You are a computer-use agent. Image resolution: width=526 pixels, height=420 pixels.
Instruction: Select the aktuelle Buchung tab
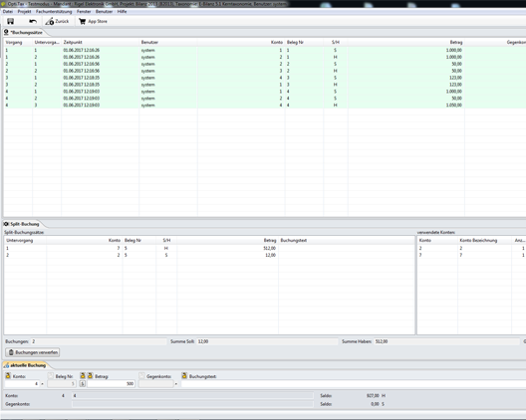(x=26, y=365)
